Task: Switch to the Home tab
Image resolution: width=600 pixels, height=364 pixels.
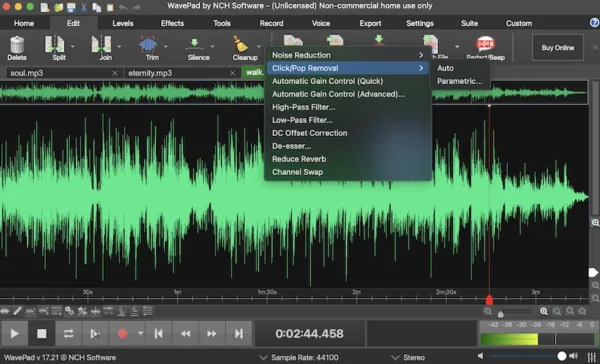Action: (x=24, y=23)
